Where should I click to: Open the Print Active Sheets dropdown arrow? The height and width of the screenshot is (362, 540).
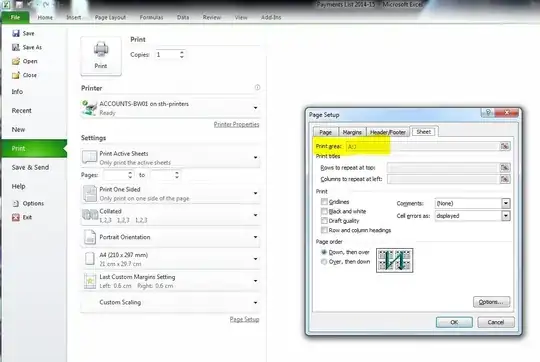click(255, 158)
